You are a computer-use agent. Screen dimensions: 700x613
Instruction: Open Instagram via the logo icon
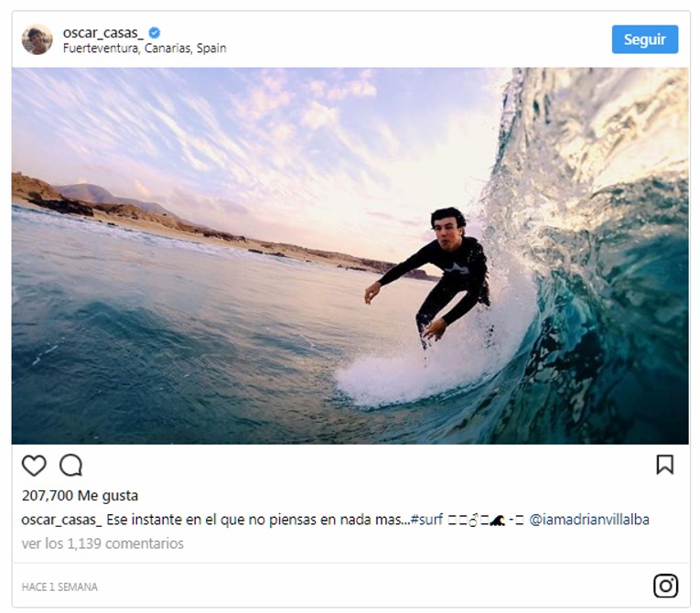coord(665,586)
